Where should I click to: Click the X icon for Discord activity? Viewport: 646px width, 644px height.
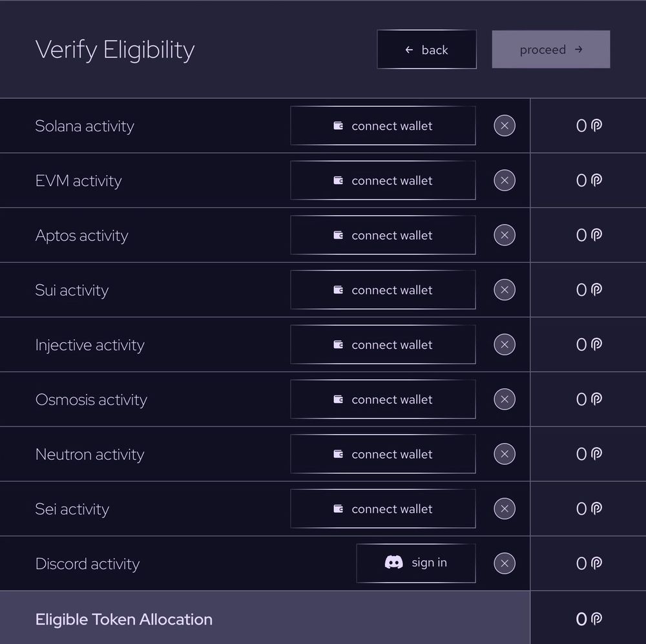(505, 564)
